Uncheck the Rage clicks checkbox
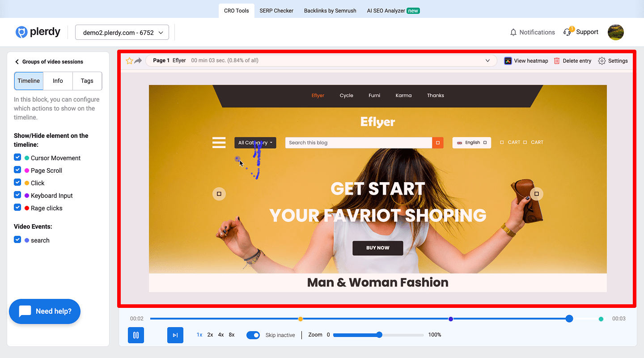The image size is (644, 358). tap(17, 208)
